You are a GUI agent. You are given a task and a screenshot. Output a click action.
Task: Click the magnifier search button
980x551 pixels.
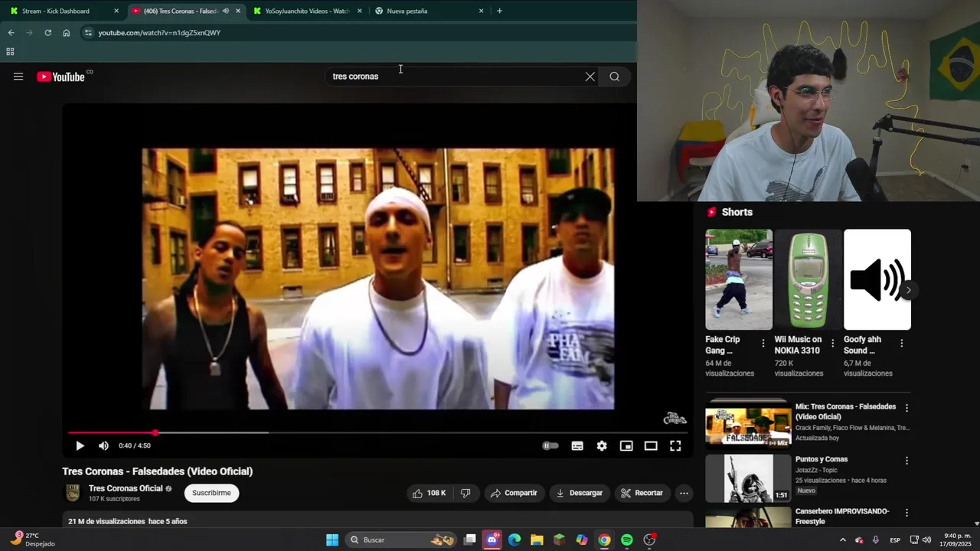(614, 77)
